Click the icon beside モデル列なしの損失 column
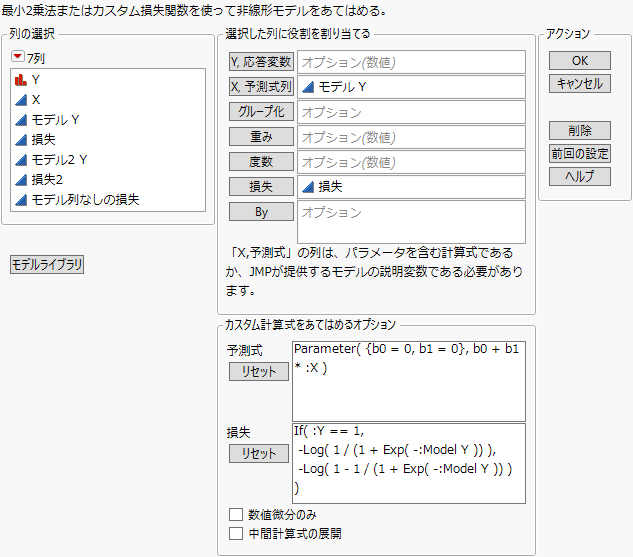This screenshot has height=557, width=633. (21, 200)
